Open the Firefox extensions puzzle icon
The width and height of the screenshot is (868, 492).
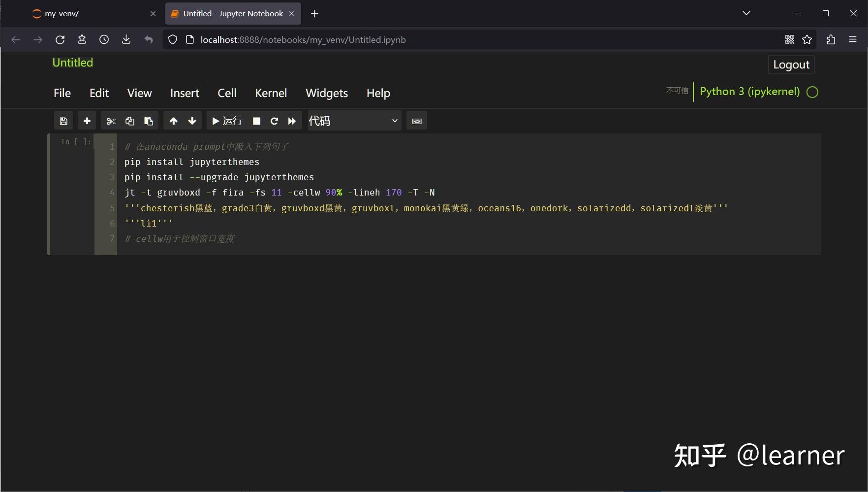pyautogui.click(x=831, y=39)
